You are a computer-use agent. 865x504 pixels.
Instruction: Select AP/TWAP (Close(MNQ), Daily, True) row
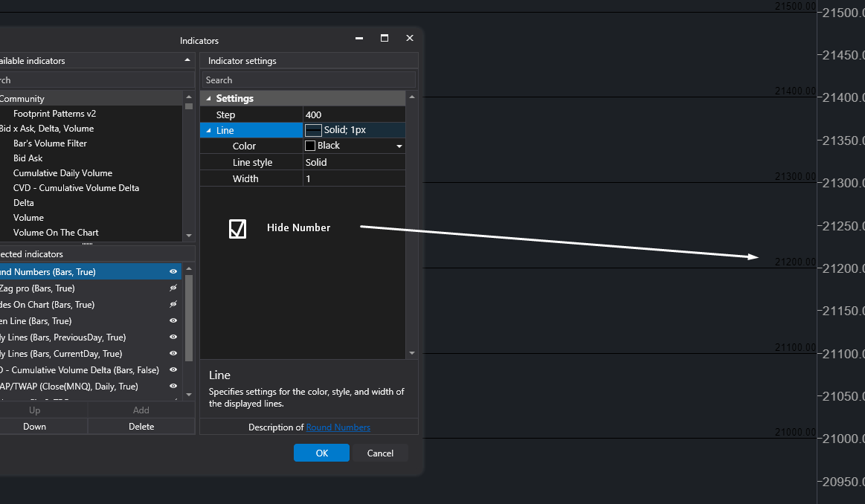[91, 386]
